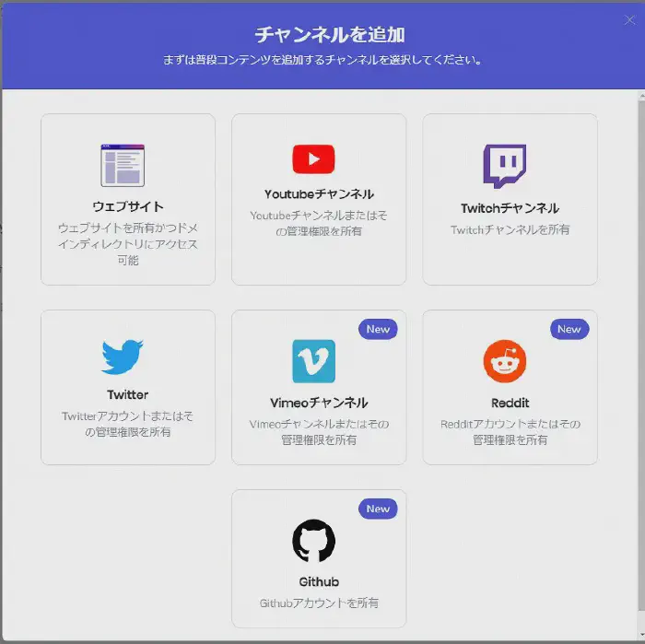Click the Github octocat icon

tap(313, 541)
